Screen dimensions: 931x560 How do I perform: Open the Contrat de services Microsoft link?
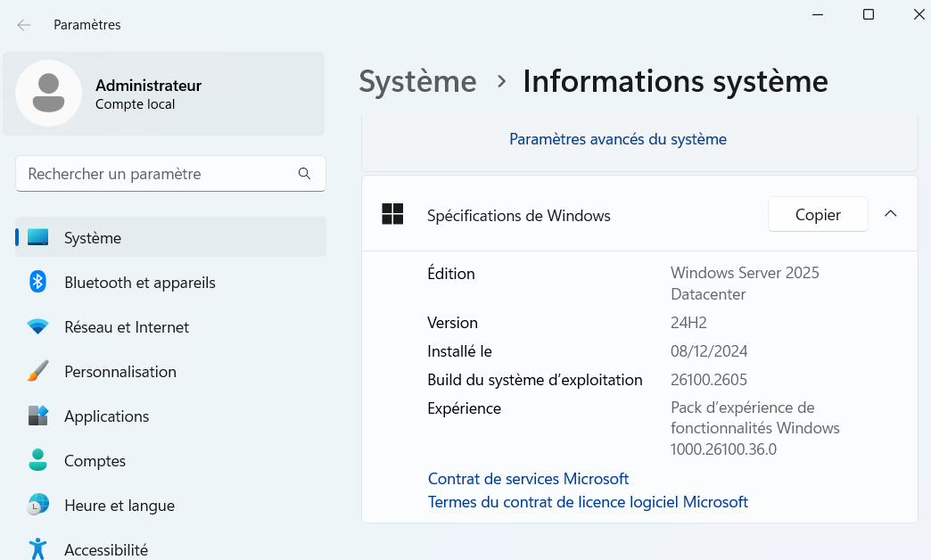point(528,479)
